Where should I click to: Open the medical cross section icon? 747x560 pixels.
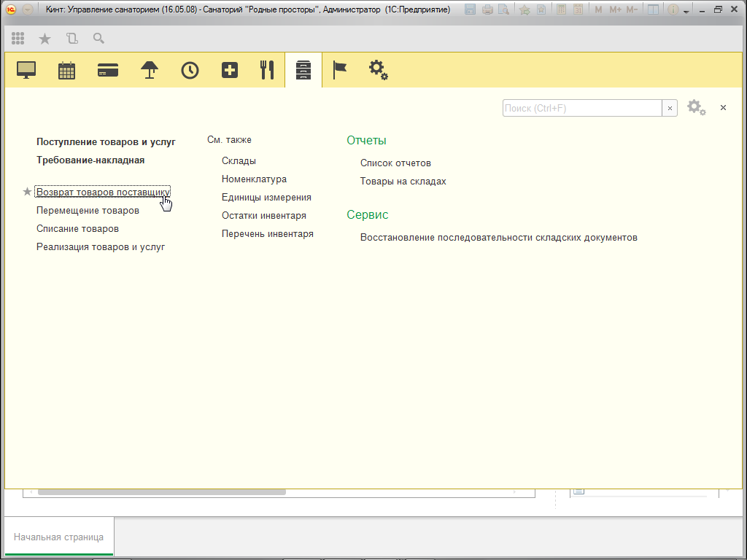pyautogui.click(x=230, y=70)
